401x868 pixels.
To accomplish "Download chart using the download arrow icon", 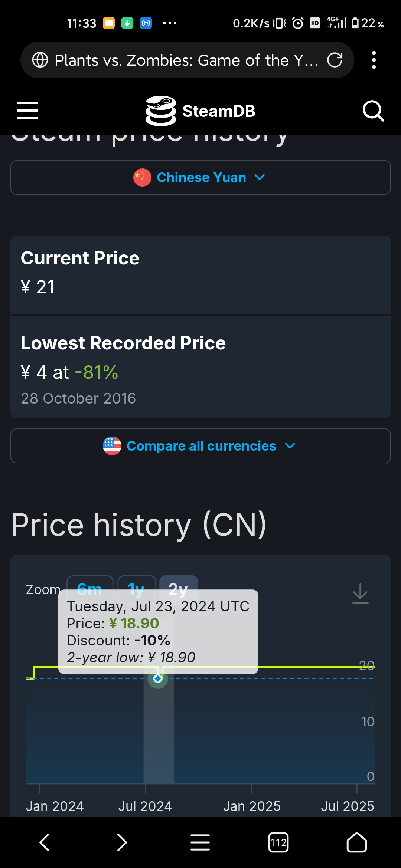I will [x=360, y=594].
